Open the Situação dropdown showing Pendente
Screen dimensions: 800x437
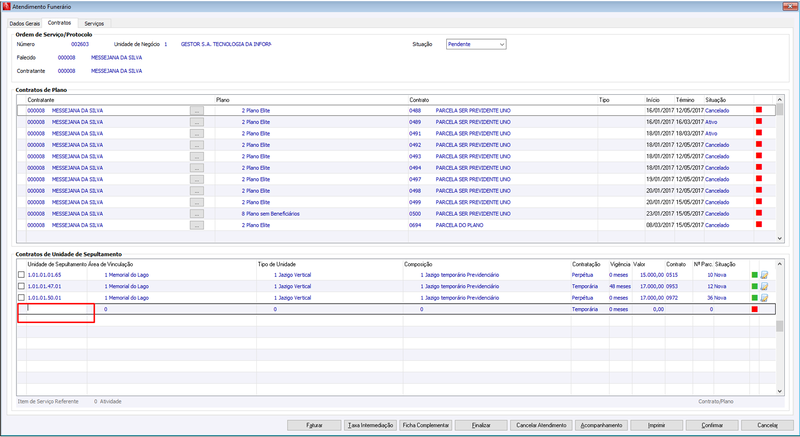pos(476,44)
